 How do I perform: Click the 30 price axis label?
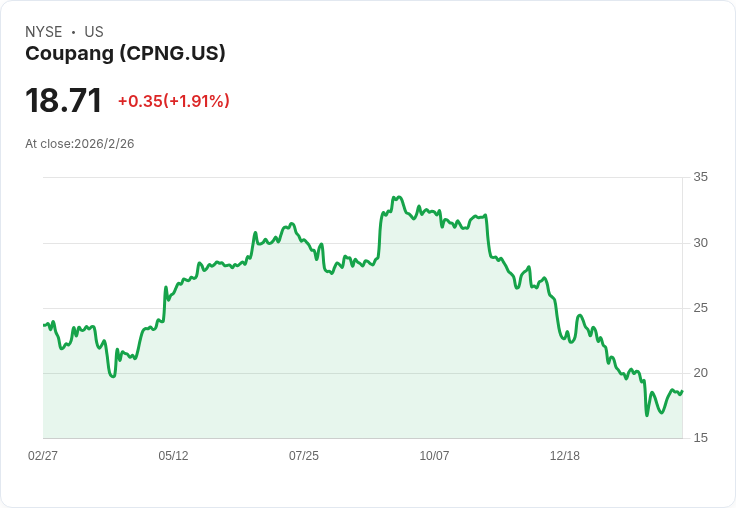click(x=700, y=243)
